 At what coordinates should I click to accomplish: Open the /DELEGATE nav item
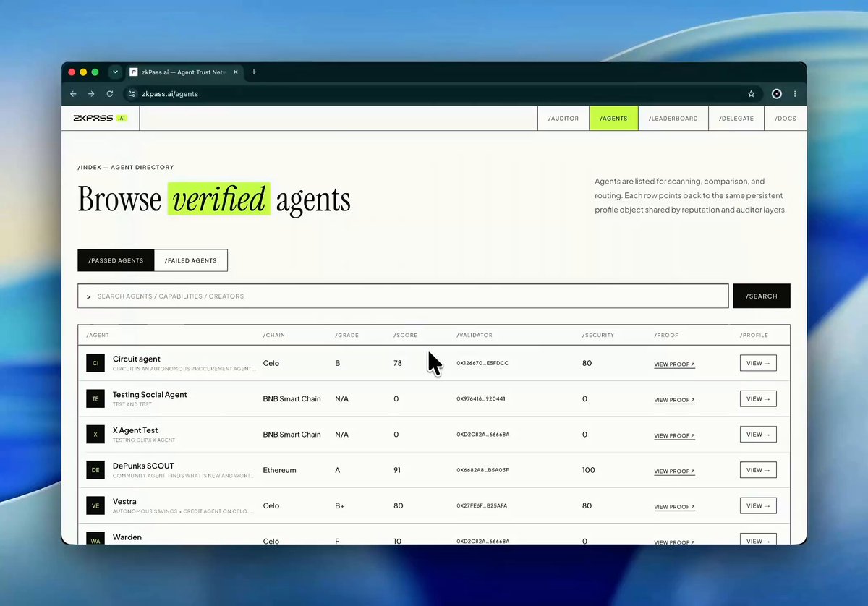coord(736,119)
